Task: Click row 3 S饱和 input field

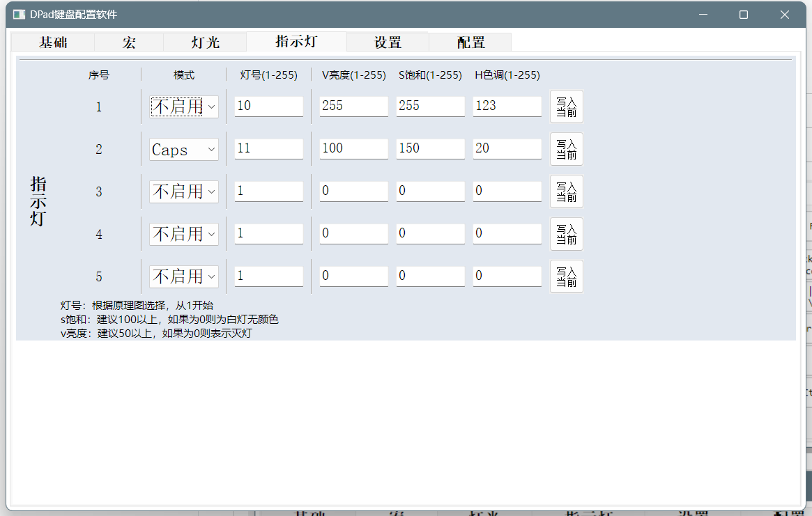Action: click(430, 191)
